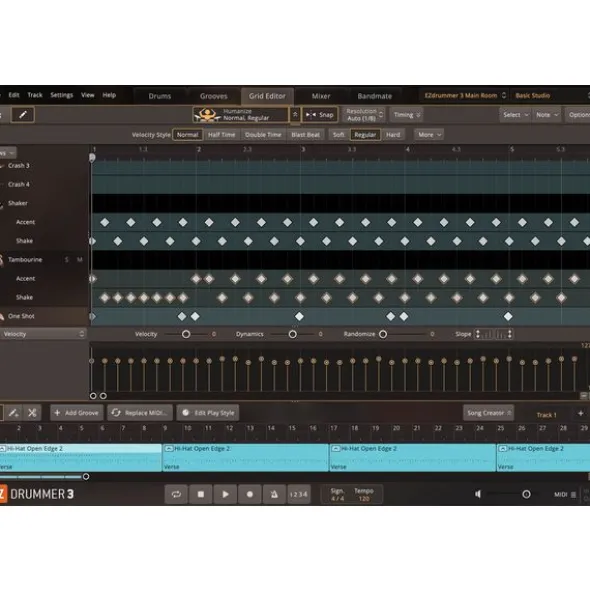590x591 pixels.
Task: Click the speaker volume icon
Action: pos(478,494)
